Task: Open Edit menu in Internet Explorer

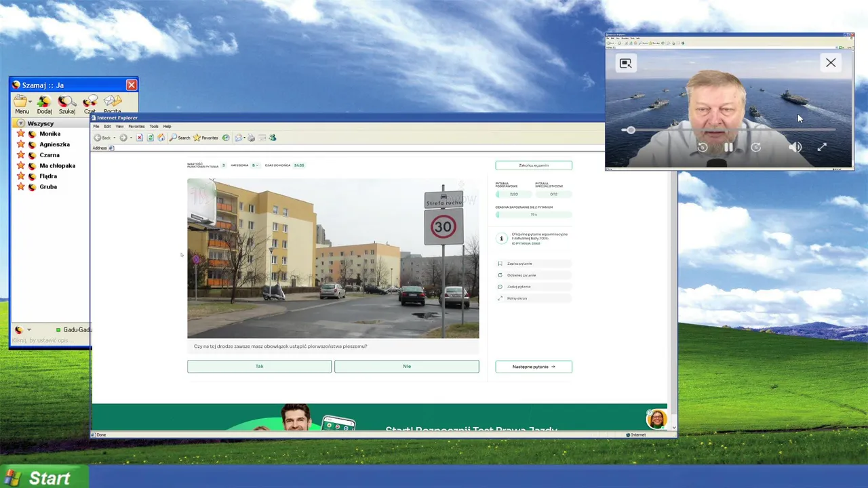Action: click(x=107, y=126)
